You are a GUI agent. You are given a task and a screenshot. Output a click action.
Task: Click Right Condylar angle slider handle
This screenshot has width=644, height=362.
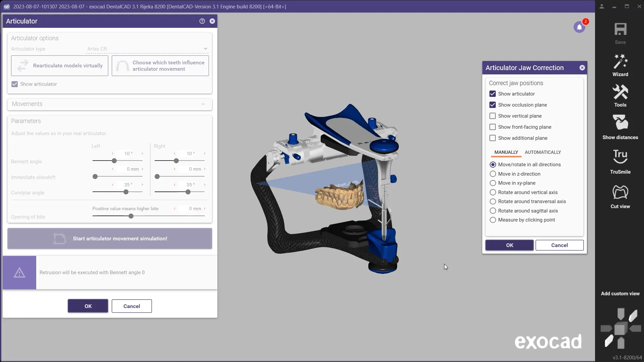(x=188, y=192)
